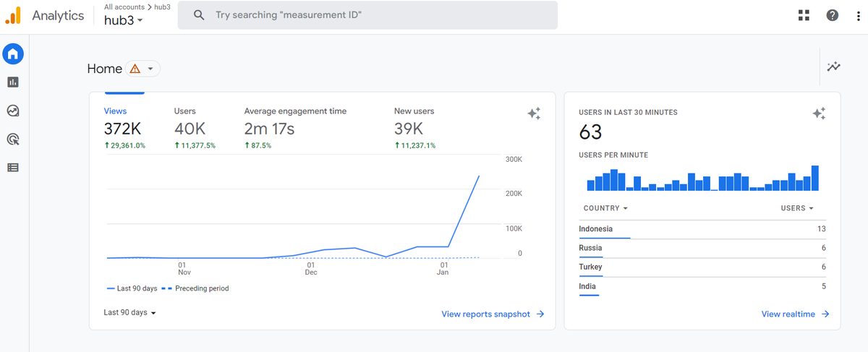The width and height of the screenshot is (868, 352).
Task: Click the Google Analytics logo
Action: point(13,15)
